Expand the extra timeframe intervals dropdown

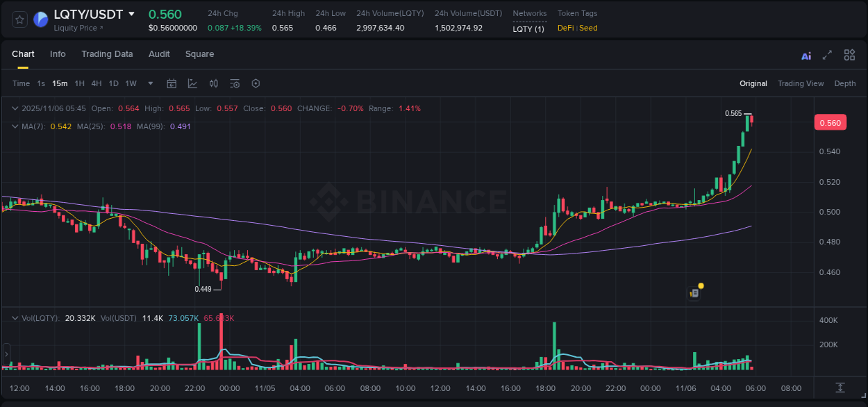click(x=149, y=83)
